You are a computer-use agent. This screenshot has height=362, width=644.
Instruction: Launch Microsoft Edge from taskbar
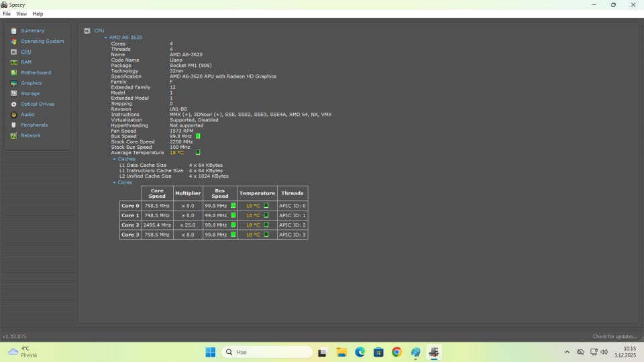(360, 352)
